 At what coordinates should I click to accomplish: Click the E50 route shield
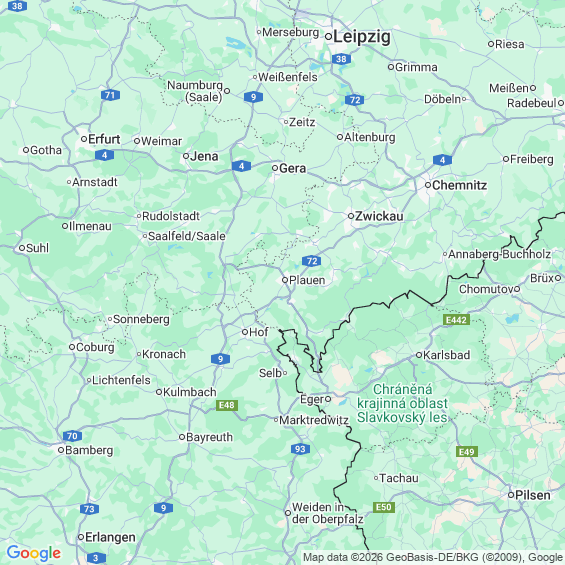[x=384, y=507]
